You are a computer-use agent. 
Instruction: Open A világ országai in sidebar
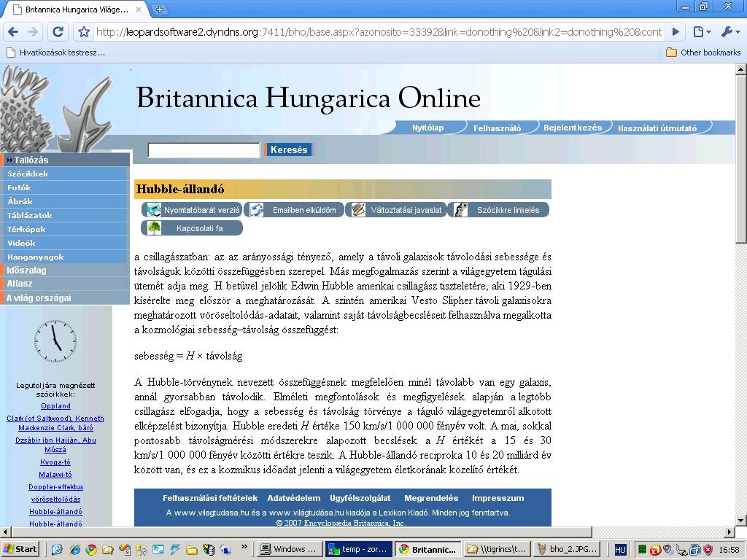65,298
